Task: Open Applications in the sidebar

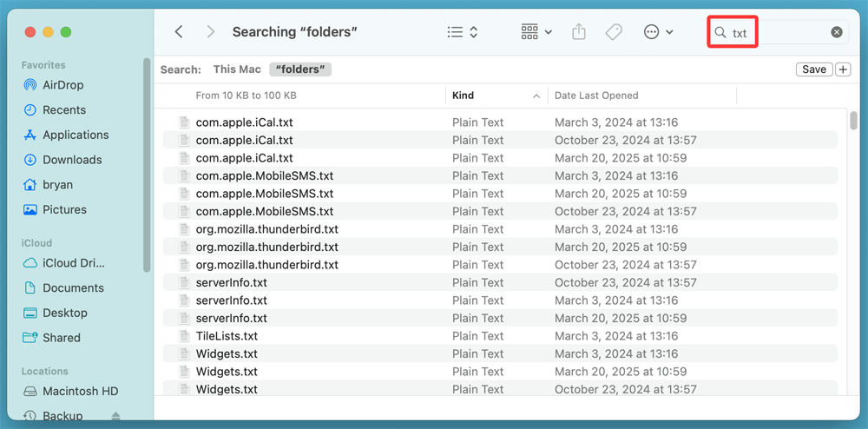Action: coord(65,135)
